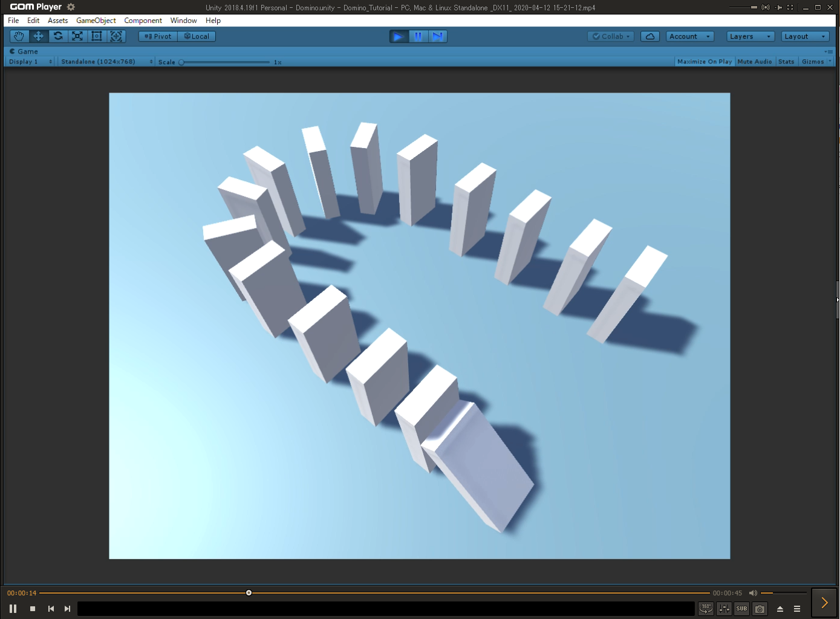Open the Account dropdown
The height and width of the screenshot is (619, 840).
click(x=690, y=36)
